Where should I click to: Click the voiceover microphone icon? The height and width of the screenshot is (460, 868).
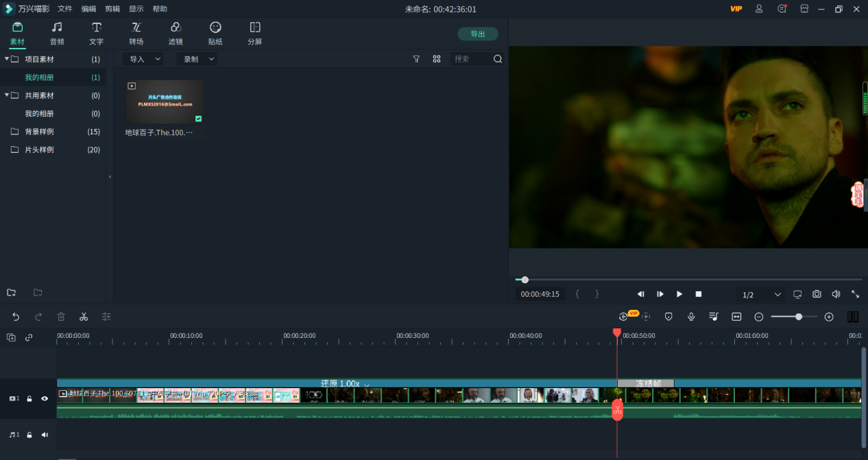[x=691, y=317]
